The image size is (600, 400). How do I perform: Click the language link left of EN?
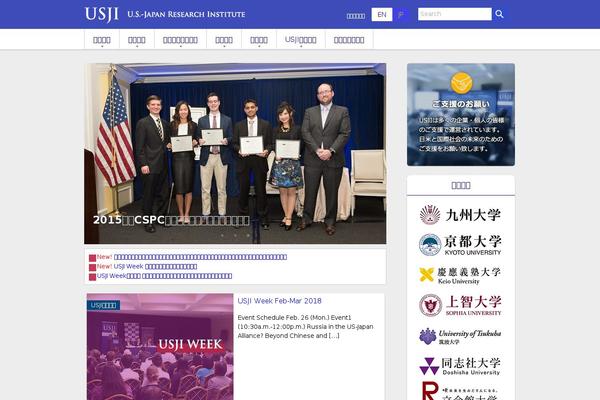pyautogui.click(x=356, y=16)
